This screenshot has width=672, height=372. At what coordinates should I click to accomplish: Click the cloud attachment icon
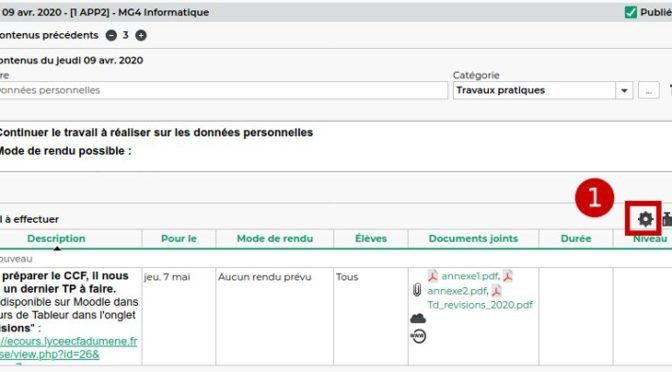[418, 318]
